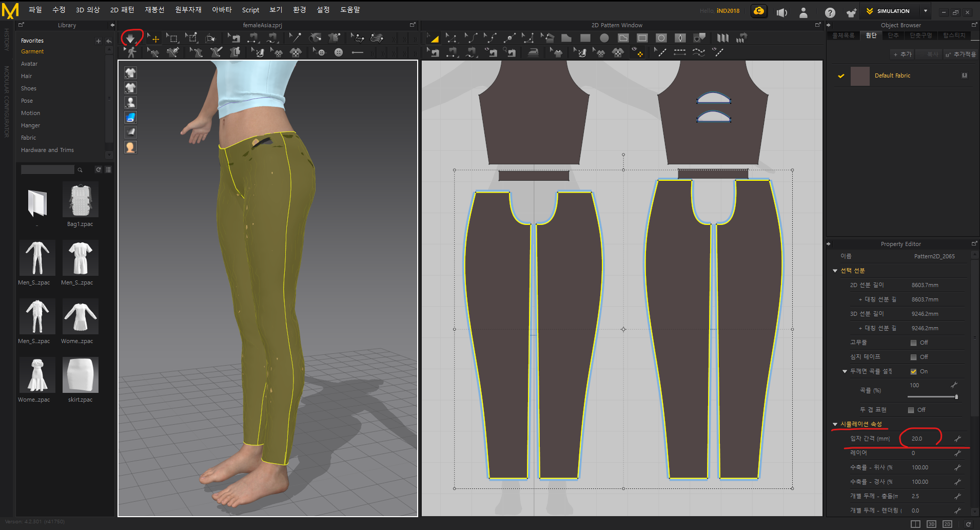
Task: Uncheck the 두께면 곡률 설정 On checkbox
Action: coord(913,371)
